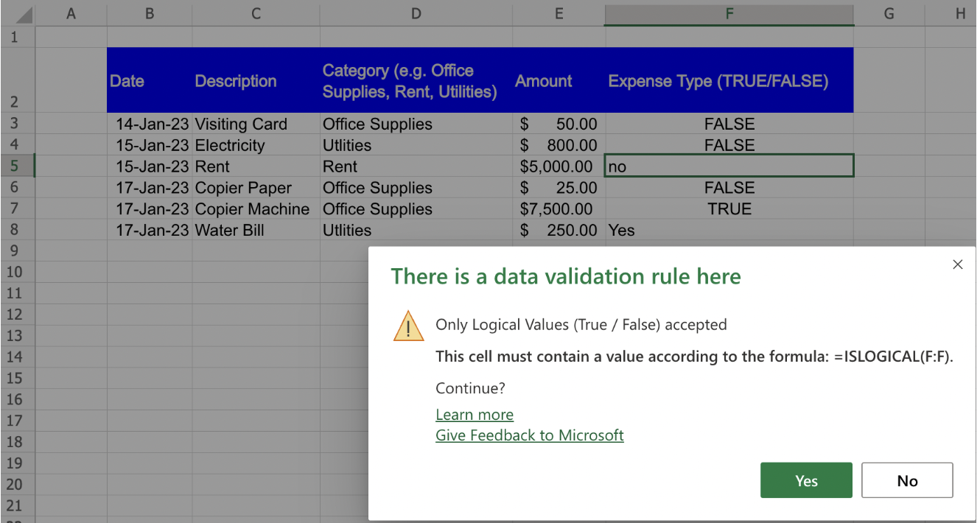This screenshot has width=980, height=523.
Task: Click No button in validation dialog
Action: 906,480
